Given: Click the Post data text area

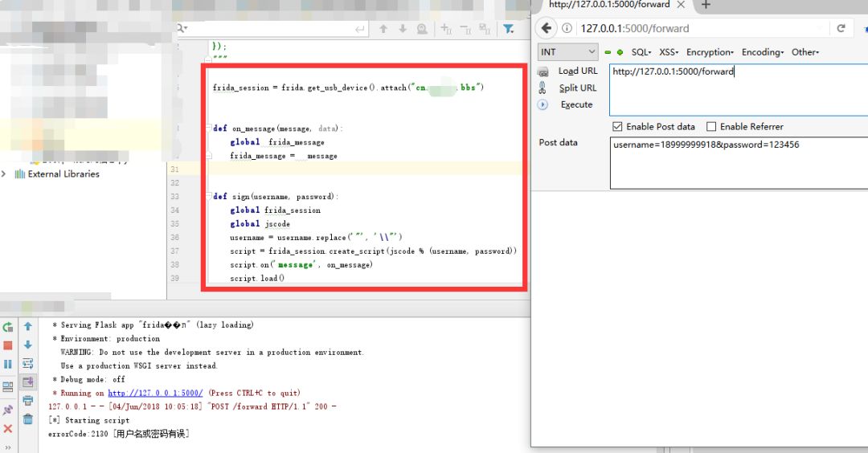Looking at the screenshot, I should click(739, 163).
